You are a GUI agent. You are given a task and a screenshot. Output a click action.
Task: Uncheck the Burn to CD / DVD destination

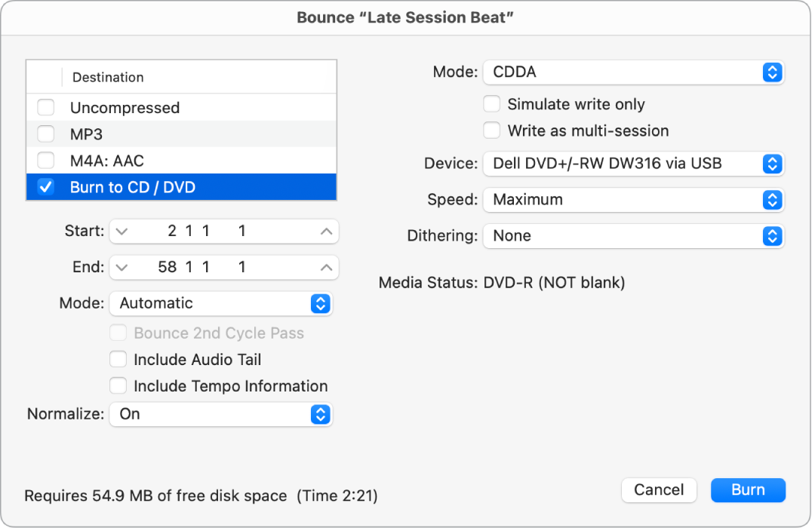[45, 187]
